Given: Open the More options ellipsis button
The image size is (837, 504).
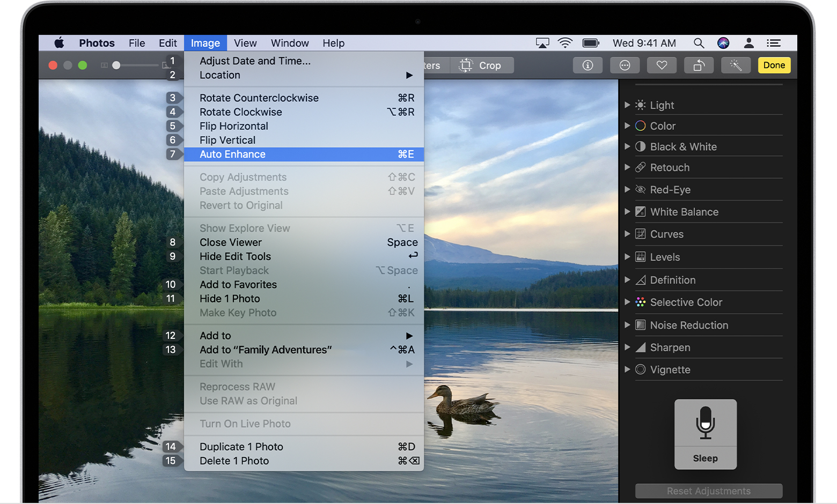Looking at the screenshot, I should pos(625,65).
